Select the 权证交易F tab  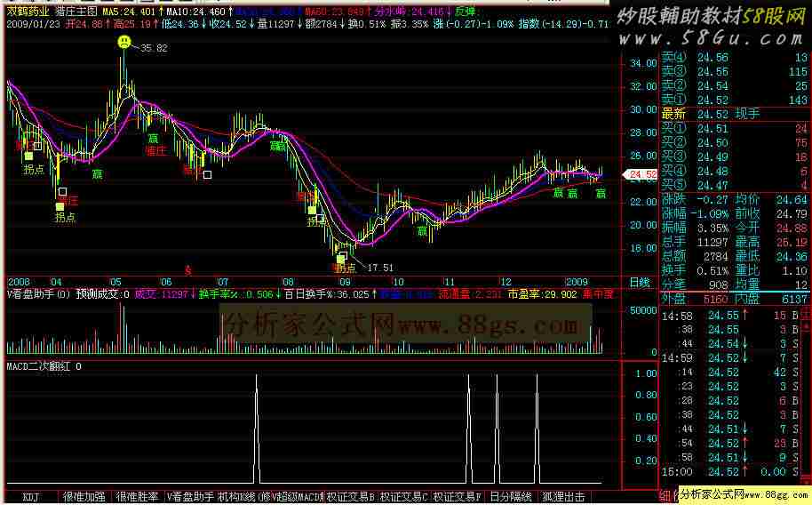458,497
